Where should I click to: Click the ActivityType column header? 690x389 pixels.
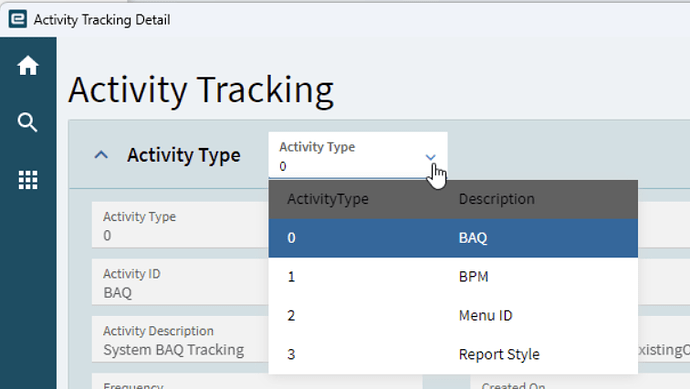tap(328, 199)
